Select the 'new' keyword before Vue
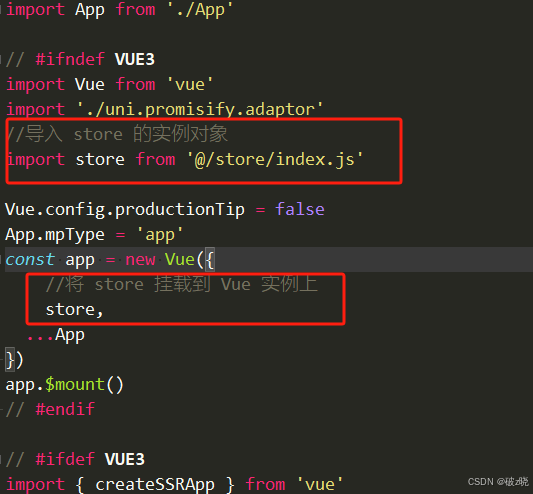This screenshot has width=533, height=494. 140,260
